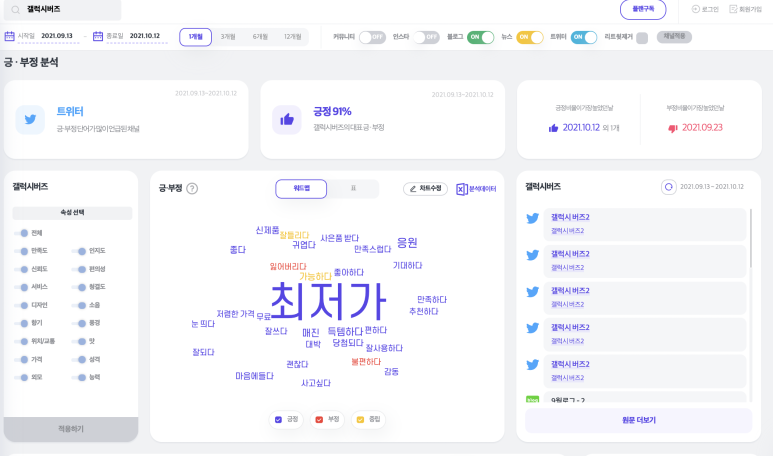The image size is (773, 456).
Task: Toggle the 편의성 attribute switch
Action: 79,269
